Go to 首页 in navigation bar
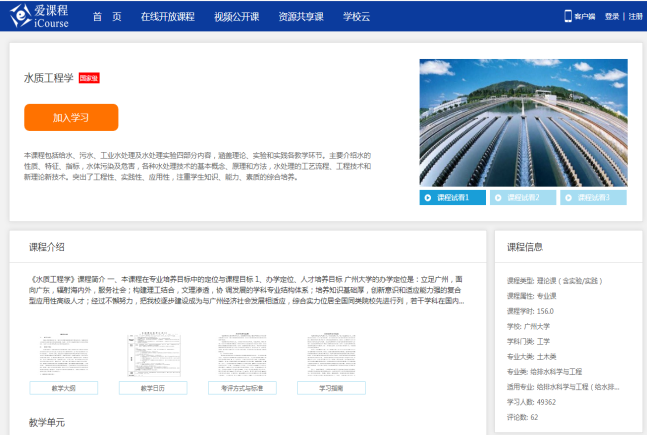The width and height of the screenshot is (647, 435). pyautogui.click(x=107, y=16)
